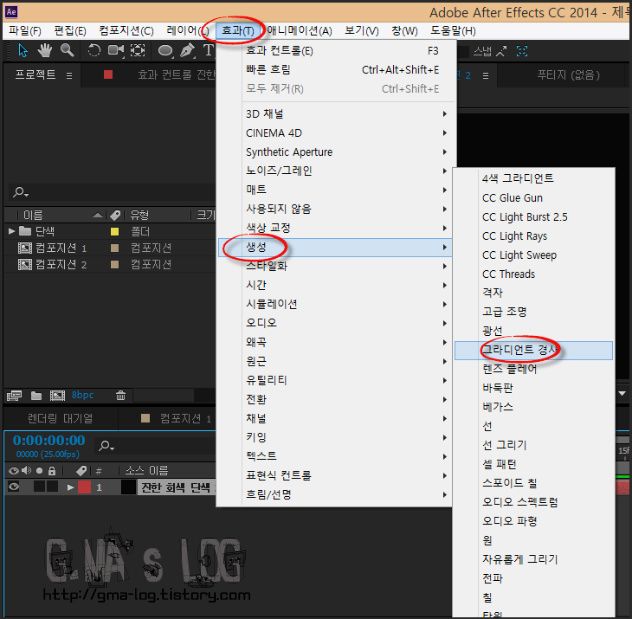The width and height of the screenshot is (632, 619).
Task: Click the lock column header in timeline
Action: coord(52,470)
